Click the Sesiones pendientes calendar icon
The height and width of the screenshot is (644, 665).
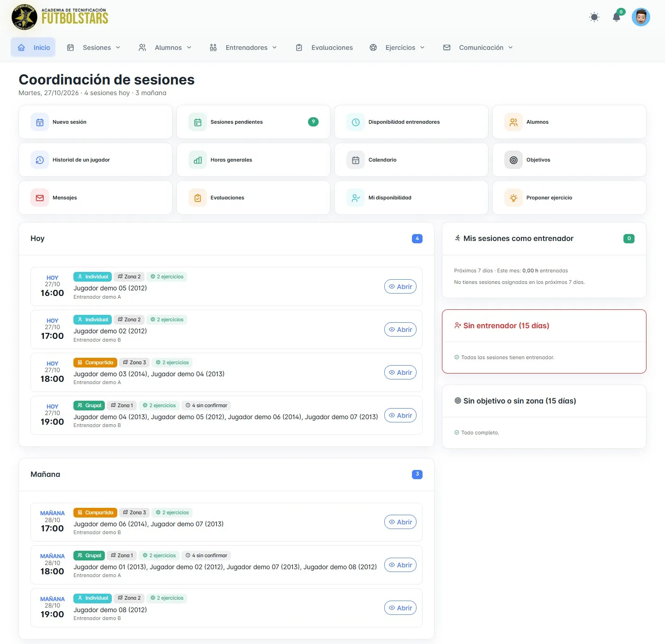[198, 122]
